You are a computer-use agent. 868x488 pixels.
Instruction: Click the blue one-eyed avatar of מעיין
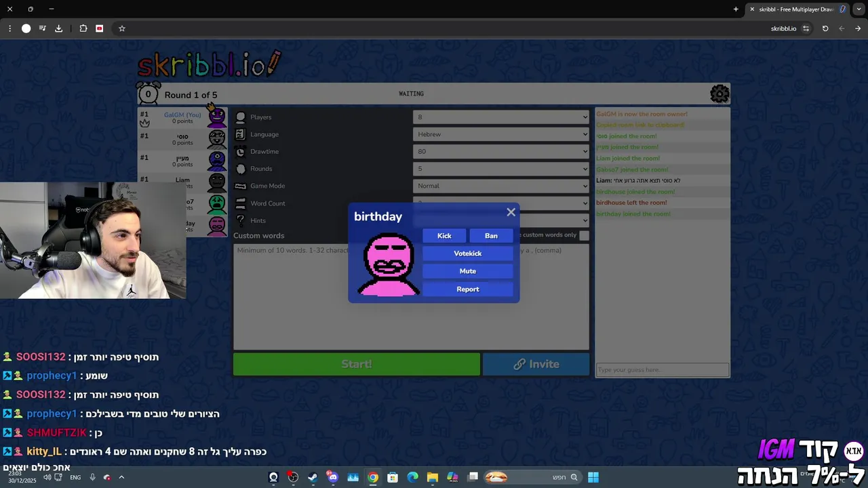[217, 161]
